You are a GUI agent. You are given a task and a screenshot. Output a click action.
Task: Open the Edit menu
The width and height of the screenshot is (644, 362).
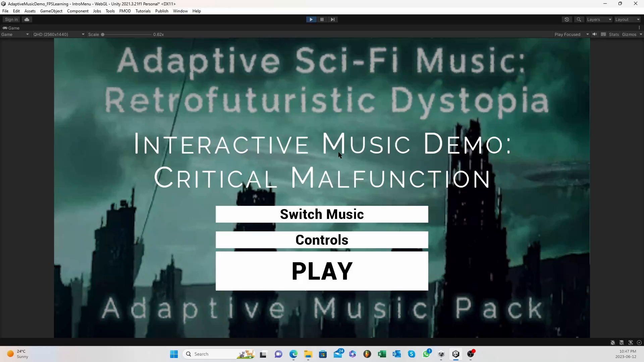(16, 11)
